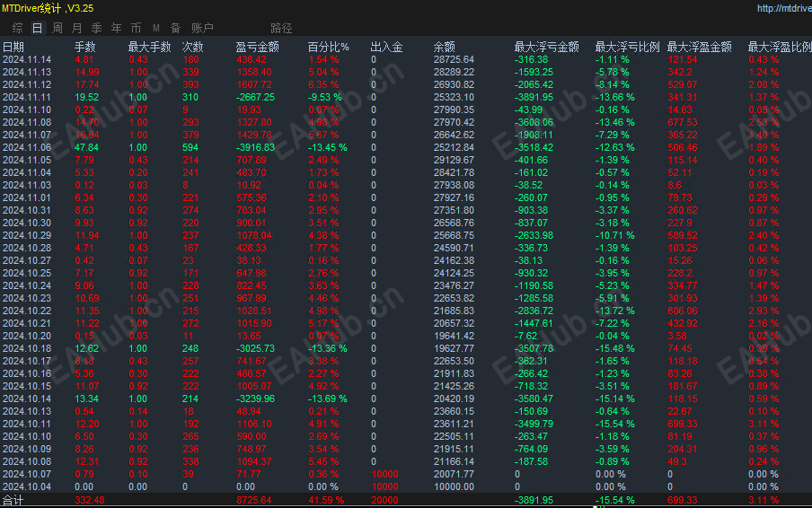Select the 2024.10.18 date cell
The height and width of the screenshot is (508, 812).
point(27,348)
